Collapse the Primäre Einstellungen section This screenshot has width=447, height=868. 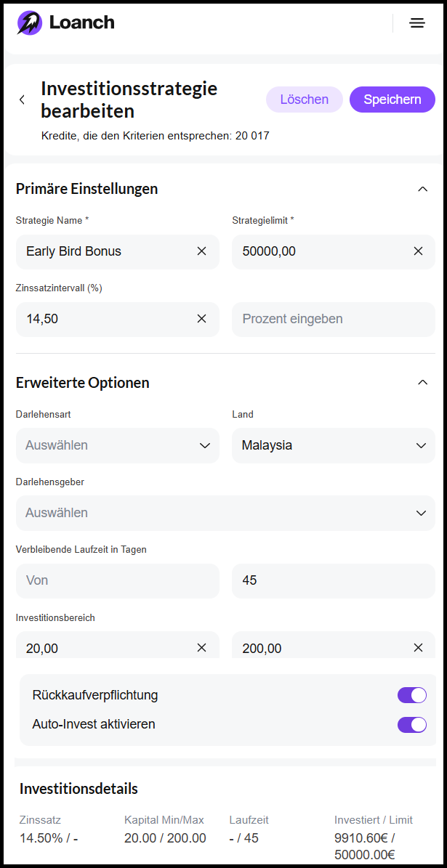[x=423, y=189]
